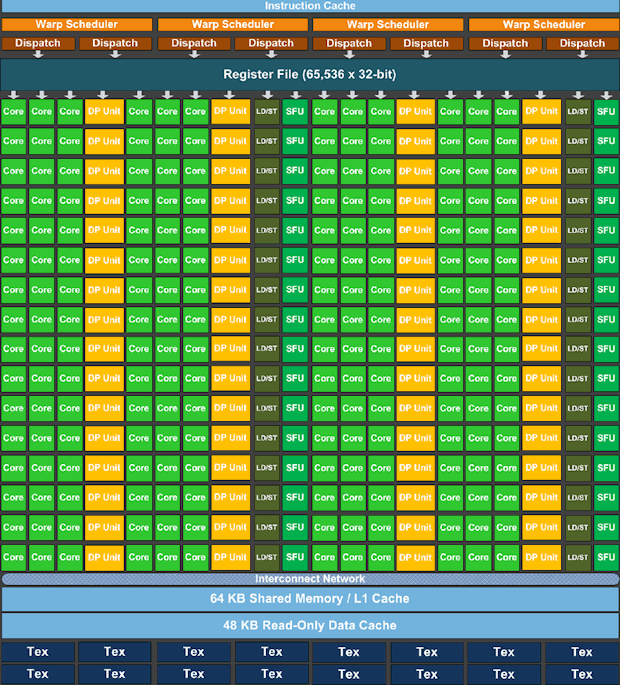
Task: Click the rightmost Warp Scheduler block
Action: [544, 24]
